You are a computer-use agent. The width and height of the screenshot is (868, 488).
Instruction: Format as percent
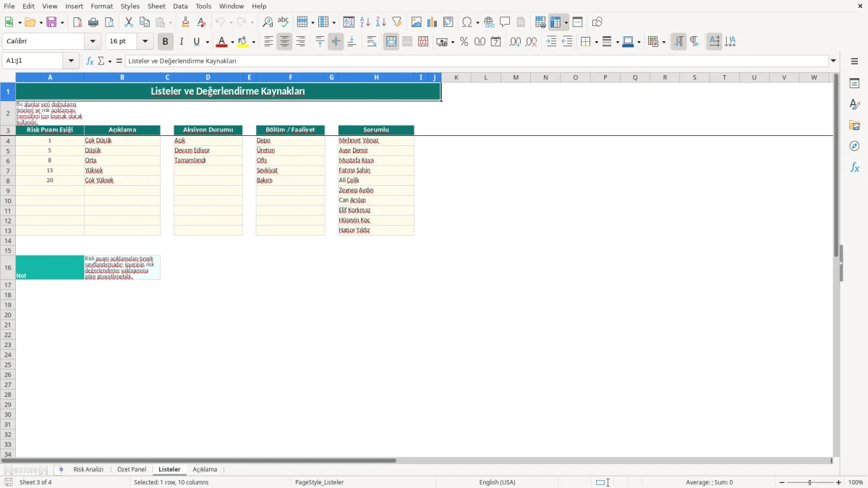[x=464, y=42]
